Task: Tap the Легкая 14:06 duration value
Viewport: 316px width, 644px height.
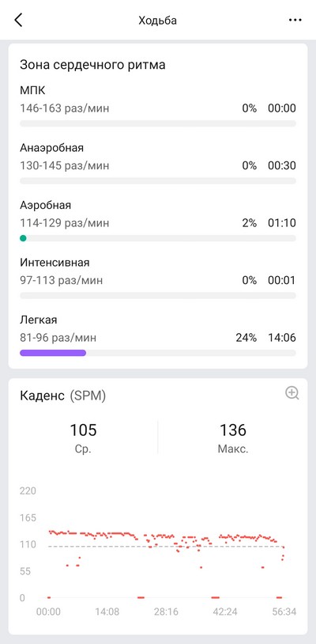Action: (x=282, y=338)
